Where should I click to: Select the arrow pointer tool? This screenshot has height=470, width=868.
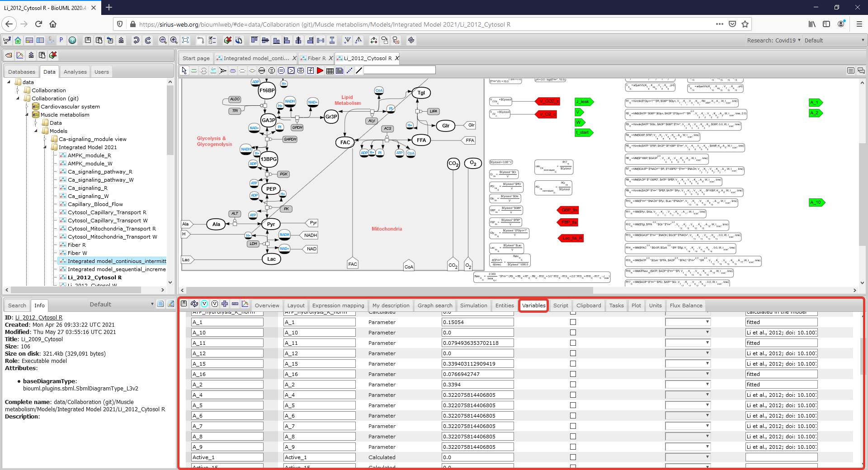point(184,70)
